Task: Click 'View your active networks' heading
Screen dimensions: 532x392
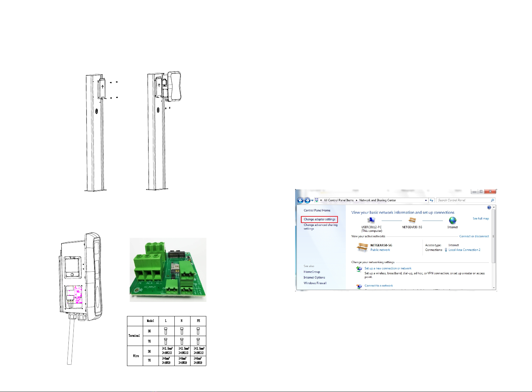Action: tap(368, 236)
